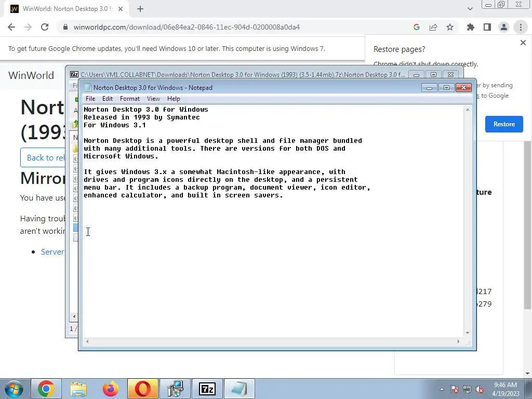Open Chrome tab search dropdown arrow
The image size is (532, 399).
pyautogui.click(x=470, y=9)
